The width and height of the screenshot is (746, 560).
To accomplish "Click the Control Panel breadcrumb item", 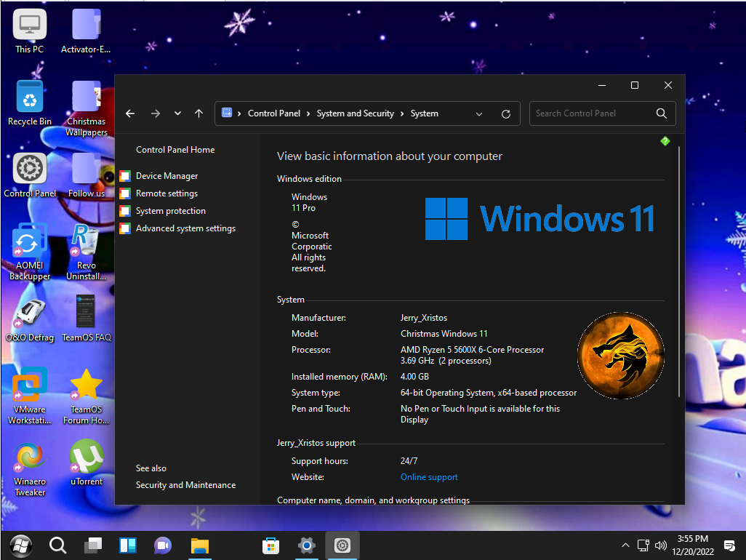I will [x=273, y=113].
